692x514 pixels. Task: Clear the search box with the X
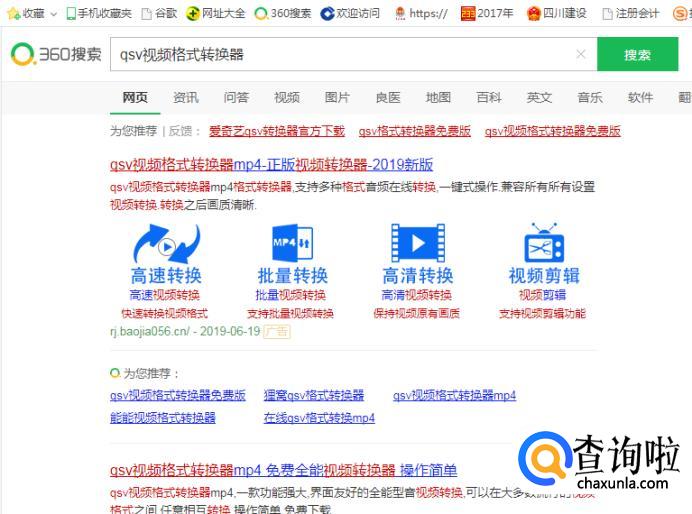click(581, 54)
